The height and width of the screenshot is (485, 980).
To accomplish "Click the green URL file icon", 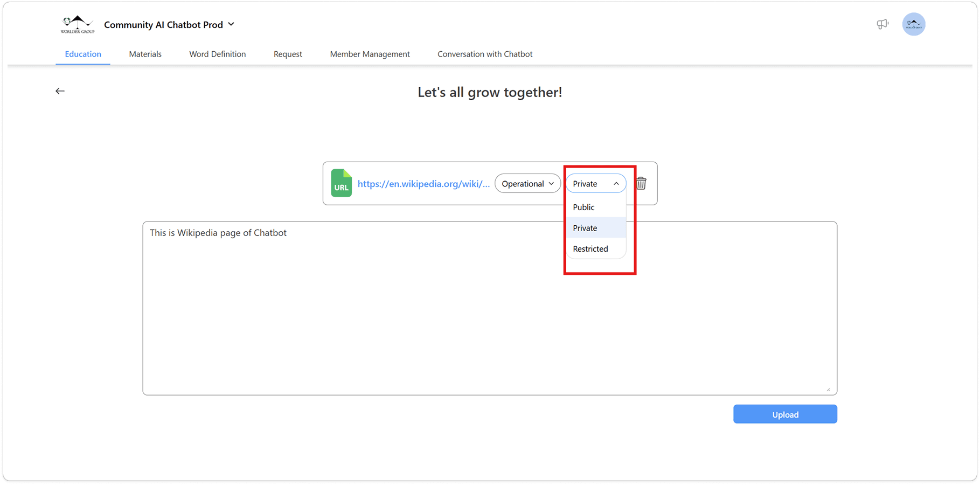I will [341, 183].
